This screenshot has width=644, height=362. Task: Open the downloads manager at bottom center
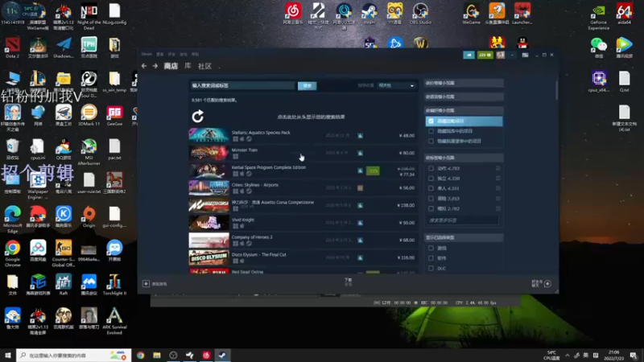(349, 282)
